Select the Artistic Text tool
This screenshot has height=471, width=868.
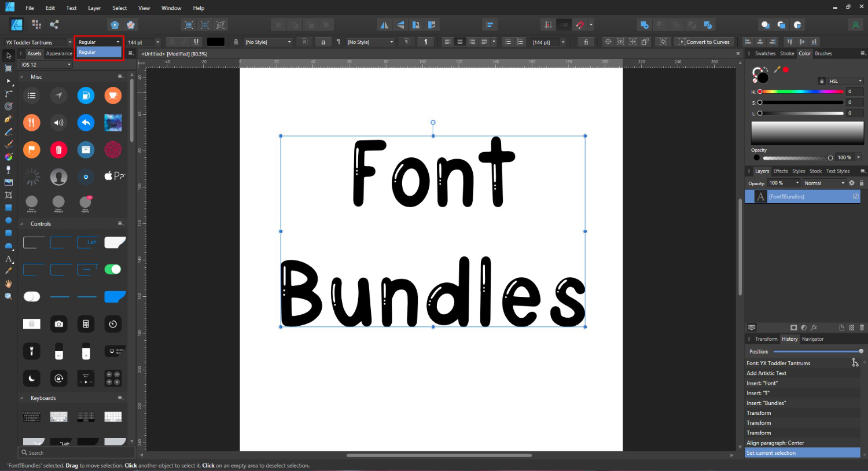[9, 259]
